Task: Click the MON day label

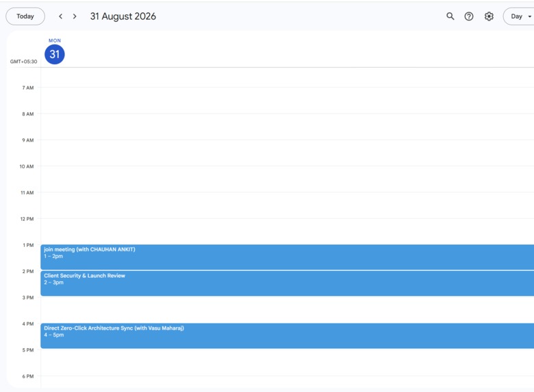Action: tap(55, 40)
